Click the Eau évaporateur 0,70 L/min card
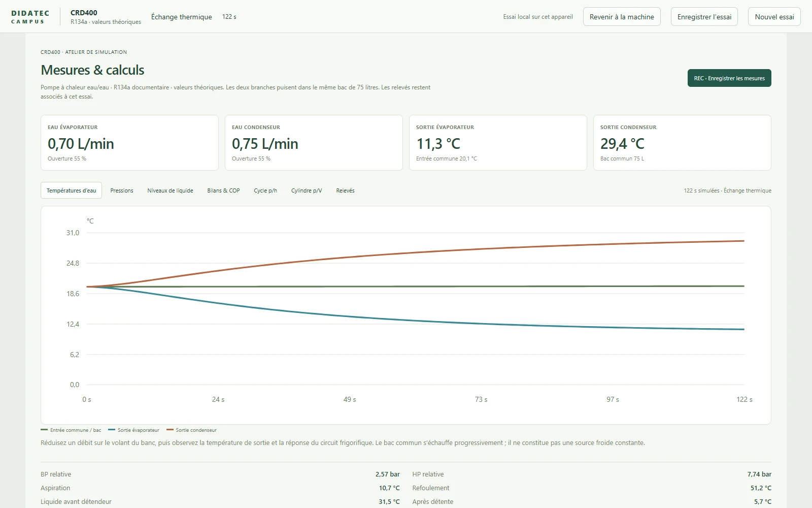Image resolution: width=812 pixels, height=508 pixels. (x=129, y=143)
